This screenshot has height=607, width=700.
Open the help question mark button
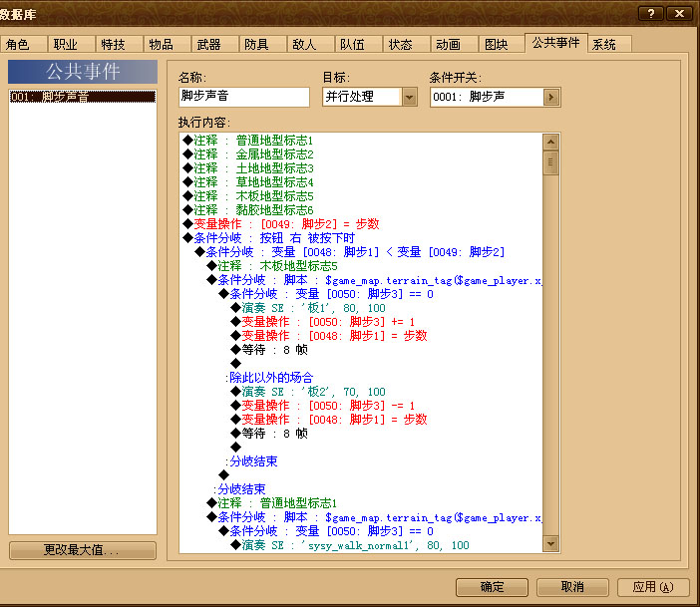tap(651, 13)
